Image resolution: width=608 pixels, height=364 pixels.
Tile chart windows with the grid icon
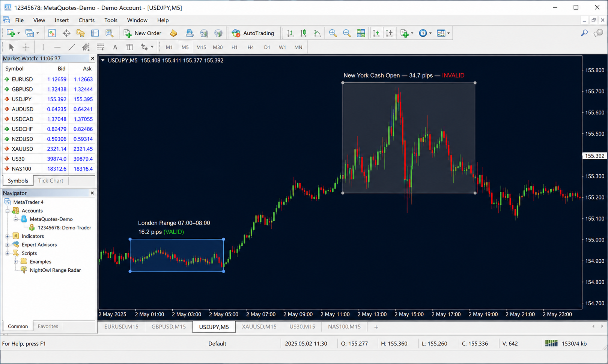point(361,33)
